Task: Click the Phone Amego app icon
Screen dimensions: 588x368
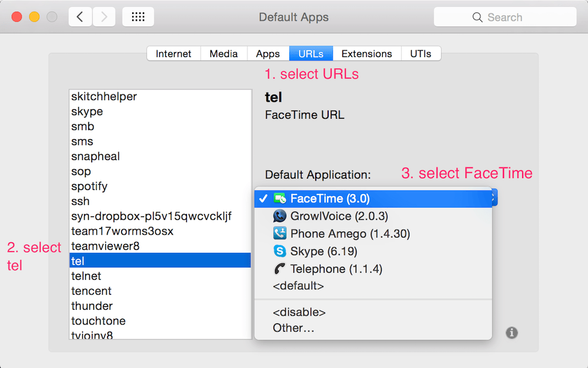Action: (280, 233)
